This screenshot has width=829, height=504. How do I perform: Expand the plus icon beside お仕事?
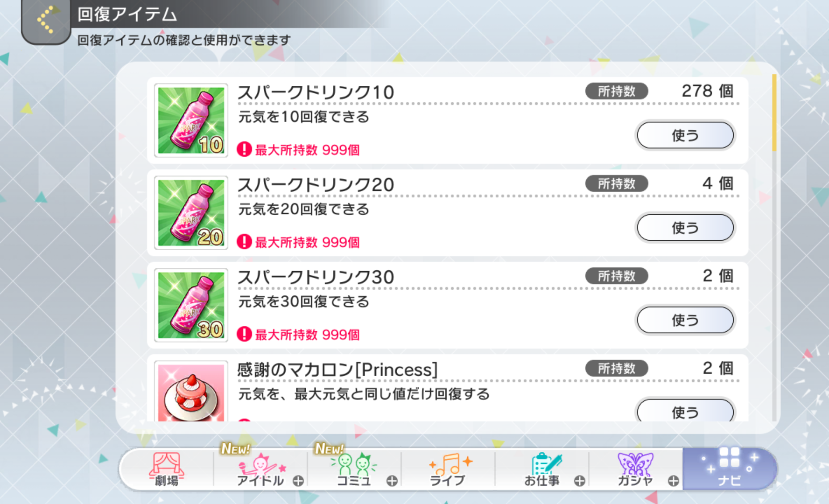pos(580,481)
